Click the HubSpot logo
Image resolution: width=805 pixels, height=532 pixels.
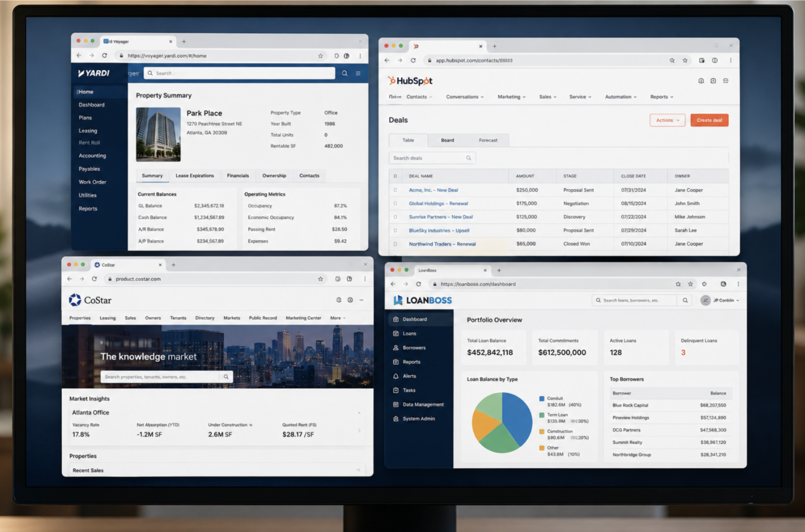coord(410,81)
